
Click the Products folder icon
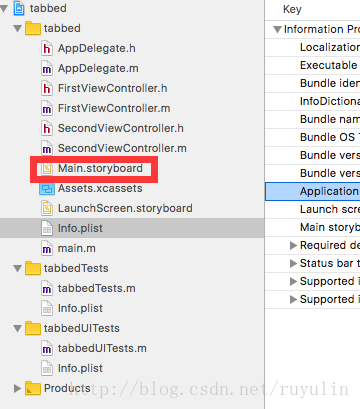pyautogui.click(x=33, y=388)
